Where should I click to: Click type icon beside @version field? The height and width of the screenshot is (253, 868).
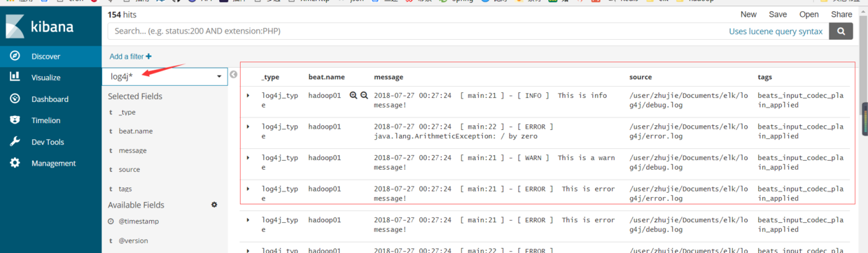(x=111, y=241)
